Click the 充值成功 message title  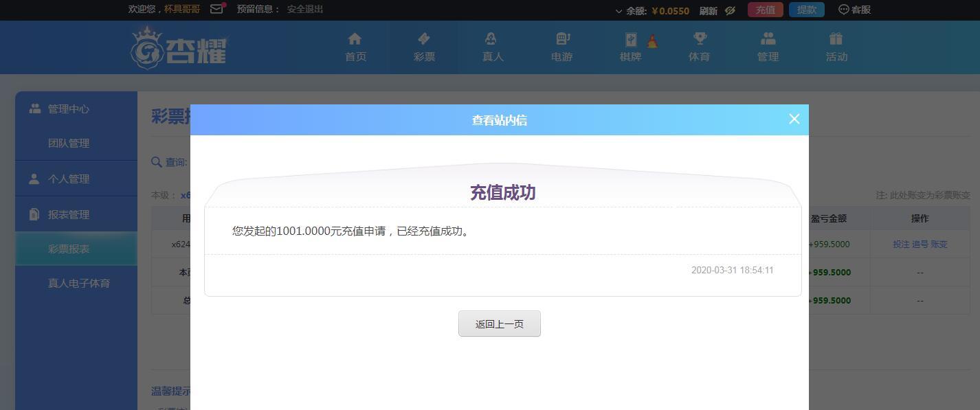point(503,192)
